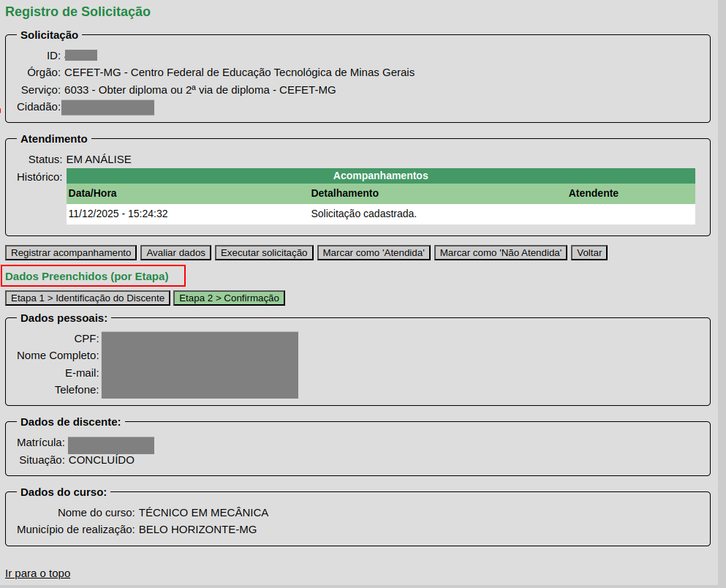The image size is (726, 588).
Task: Follow the 'Ir para o topo' link
Action: [x=38, y=573]
